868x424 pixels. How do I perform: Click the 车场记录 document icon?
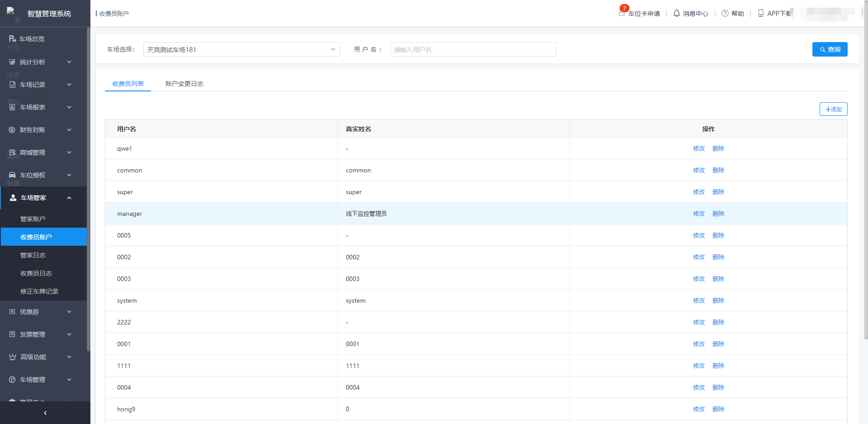click(12, 85)
